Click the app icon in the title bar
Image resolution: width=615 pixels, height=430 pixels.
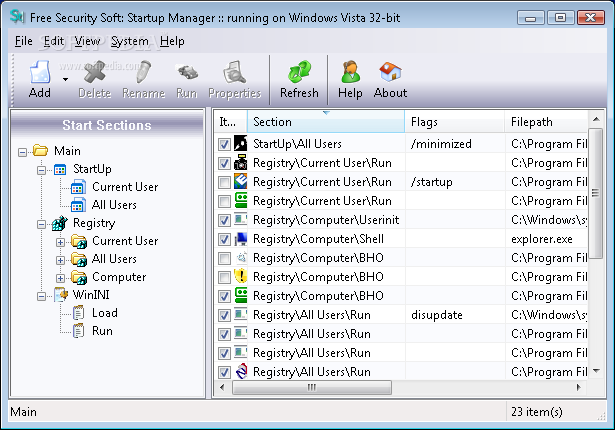pos(18,17)
